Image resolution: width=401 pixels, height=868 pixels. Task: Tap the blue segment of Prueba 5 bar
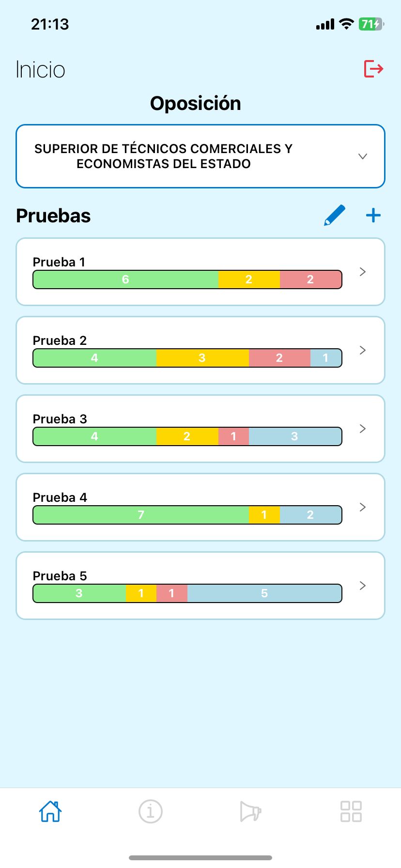264,593
